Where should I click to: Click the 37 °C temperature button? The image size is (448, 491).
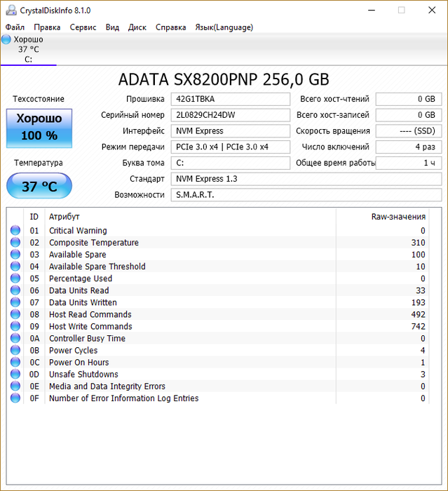click(x=39, y=186)
